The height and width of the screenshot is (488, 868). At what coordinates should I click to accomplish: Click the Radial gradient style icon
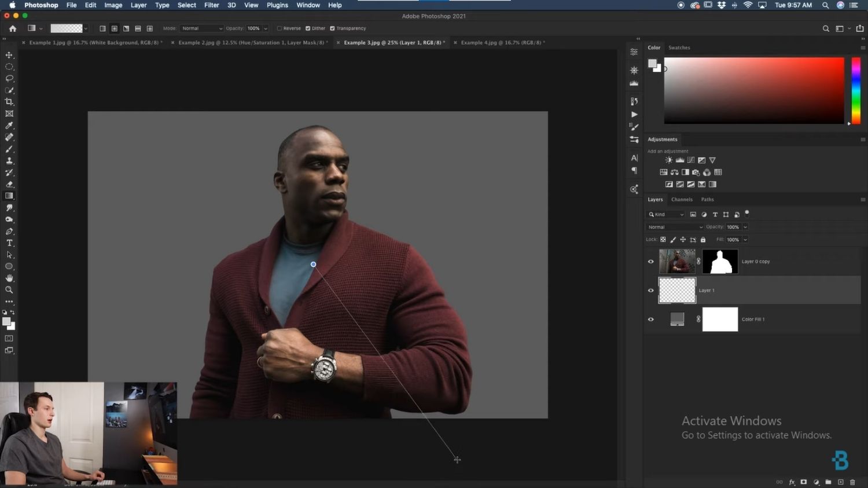(114, 28)
